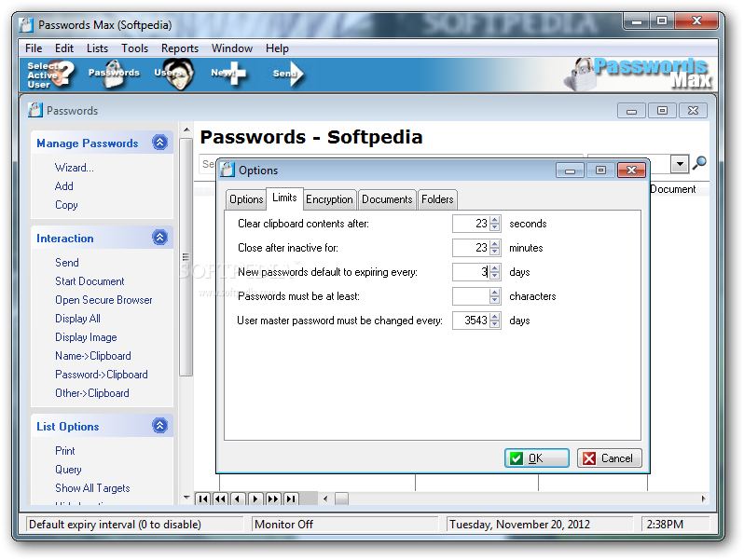The height and width of the screenshot is (560, 744).
Task: Click the Display All link
Action: [x=77, y=319]
